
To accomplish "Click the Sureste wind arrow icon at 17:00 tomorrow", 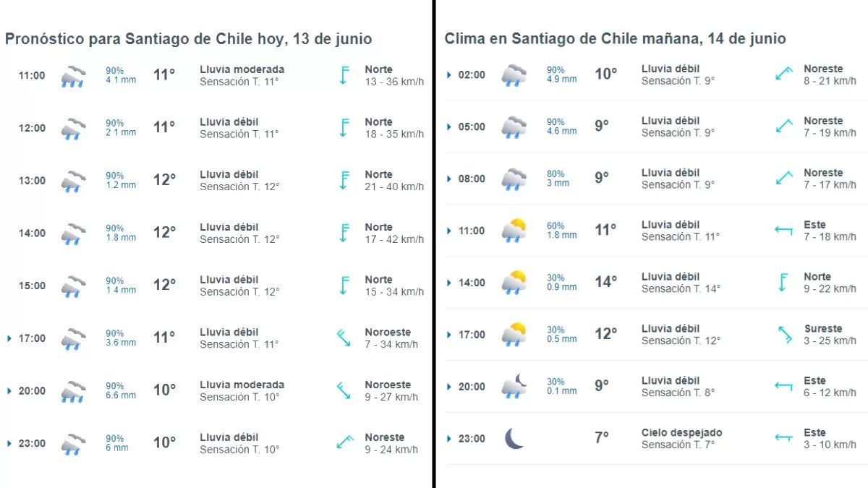I will pyautogui.click(x=783, y=334).
